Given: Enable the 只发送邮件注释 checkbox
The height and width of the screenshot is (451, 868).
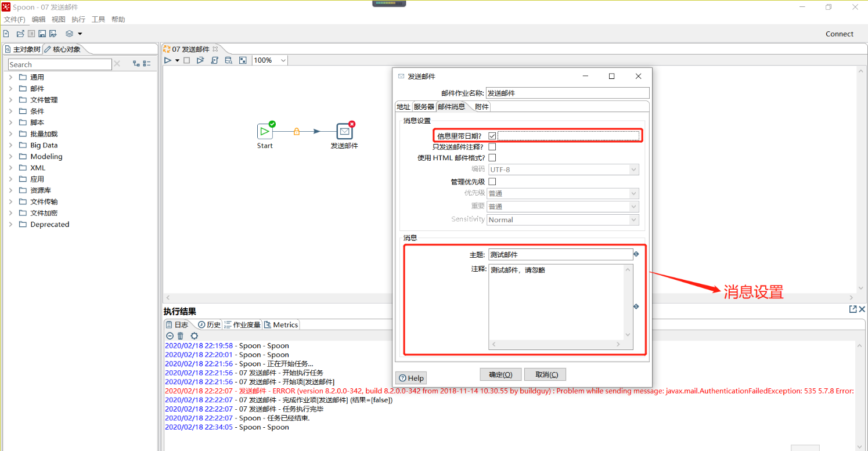Looking at the screenshot, I should pyautogui.click(x=492, y=147).
